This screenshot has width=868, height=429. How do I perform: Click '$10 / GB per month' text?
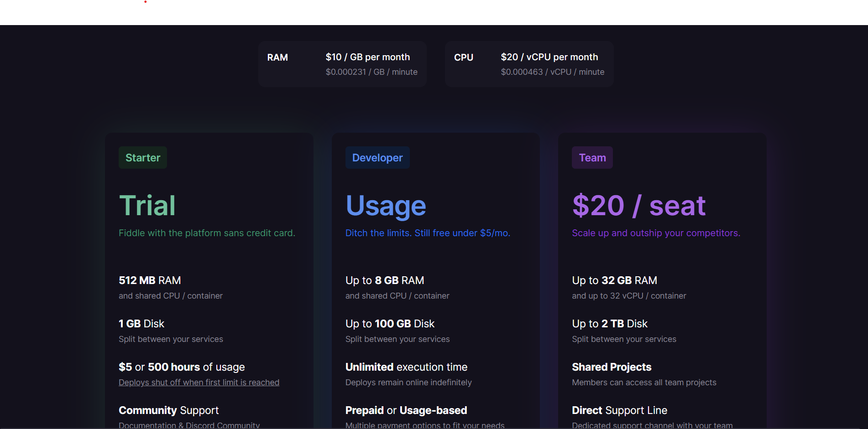click(368, 57)
